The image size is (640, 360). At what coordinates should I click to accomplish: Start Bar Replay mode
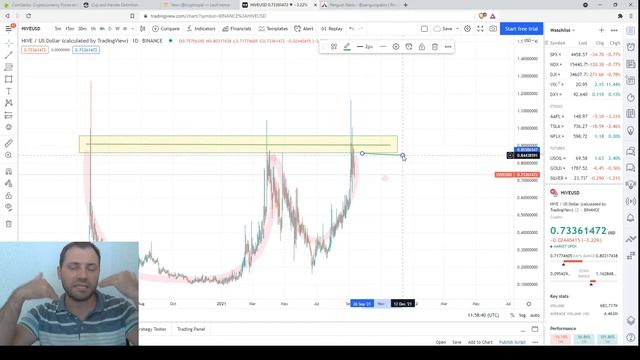click(x=332, y=29)
